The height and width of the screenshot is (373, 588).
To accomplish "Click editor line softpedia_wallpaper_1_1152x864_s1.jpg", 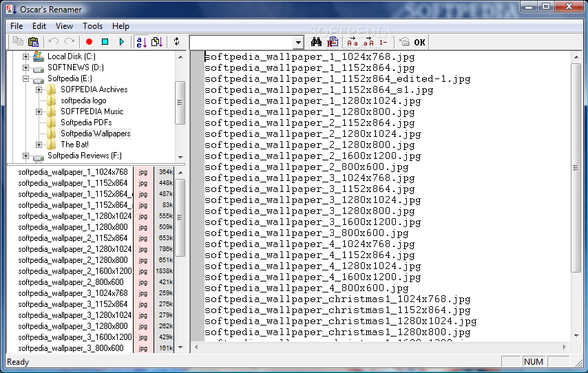I will pyautogui.click(x=319, y=90).
